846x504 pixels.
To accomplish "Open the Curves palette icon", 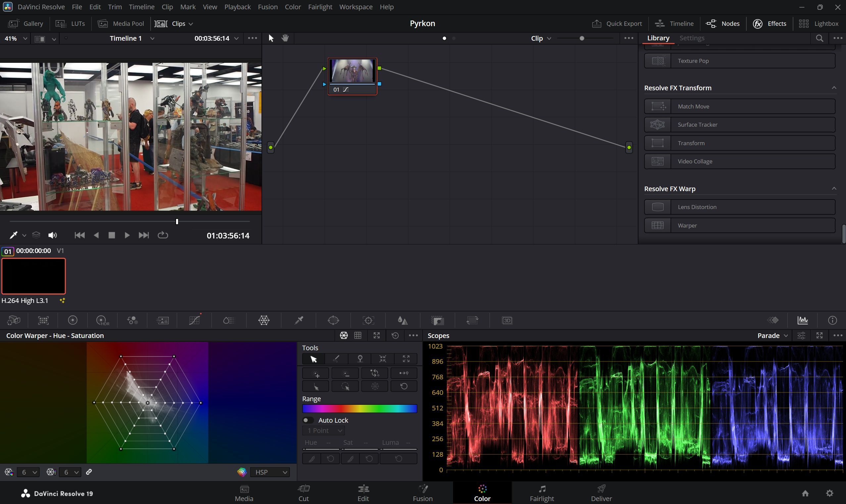I will click(x=194, y=320).
